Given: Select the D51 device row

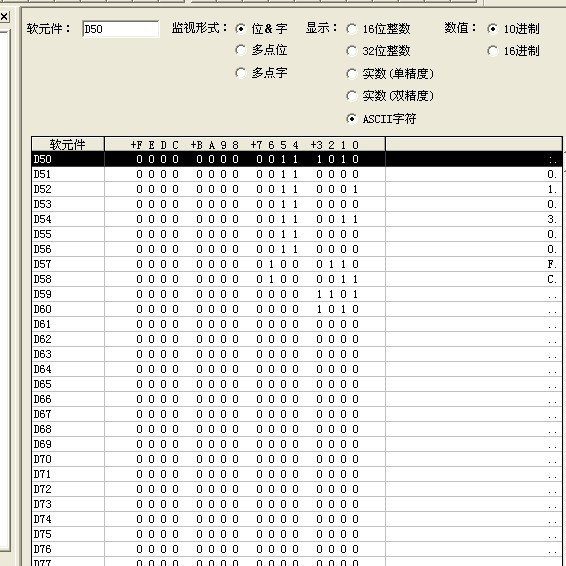Looking at the screenshot, I should tap(297, 174).
